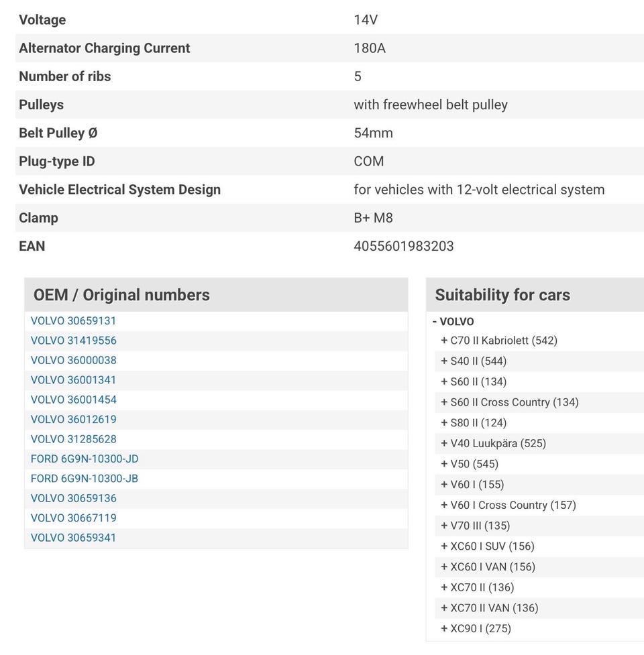Click the VOLVO 31285628 link

pos(73,440)
